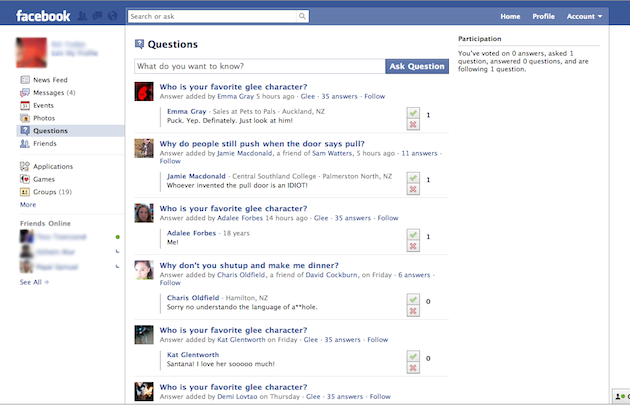The height and width of the screenshot is (405, 630).
Task: Click the Games sidebar icon
Action: 25,179
